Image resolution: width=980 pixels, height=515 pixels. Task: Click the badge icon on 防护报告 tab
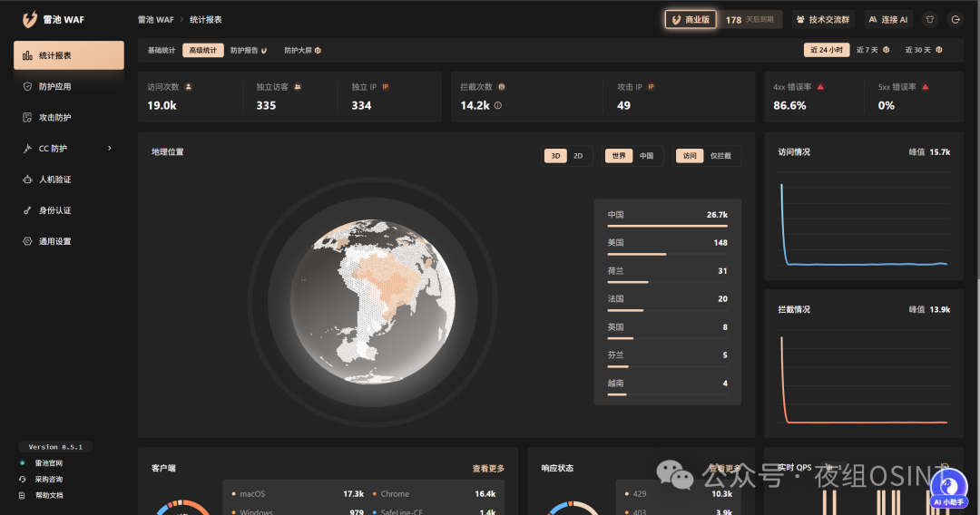point(264,51)
